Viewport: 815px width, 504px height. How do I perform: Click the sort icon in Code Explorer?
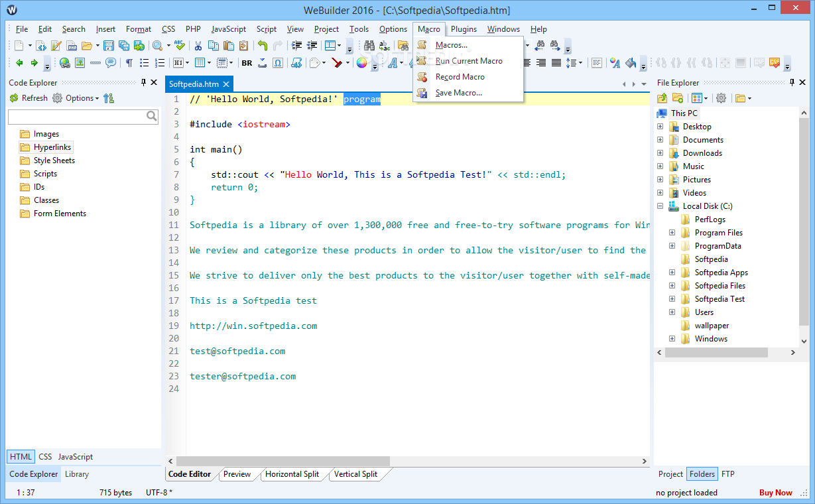(x=109, y=98)
